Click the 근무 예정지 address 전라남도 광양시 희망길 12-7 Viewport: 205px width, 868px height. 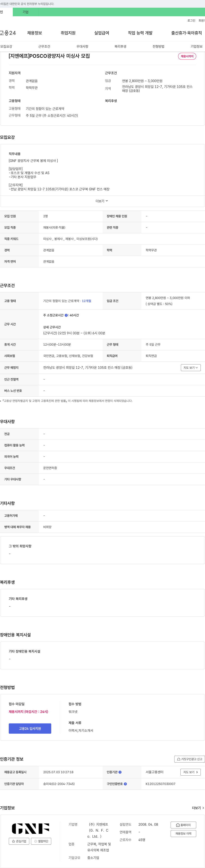coord(88,368)
